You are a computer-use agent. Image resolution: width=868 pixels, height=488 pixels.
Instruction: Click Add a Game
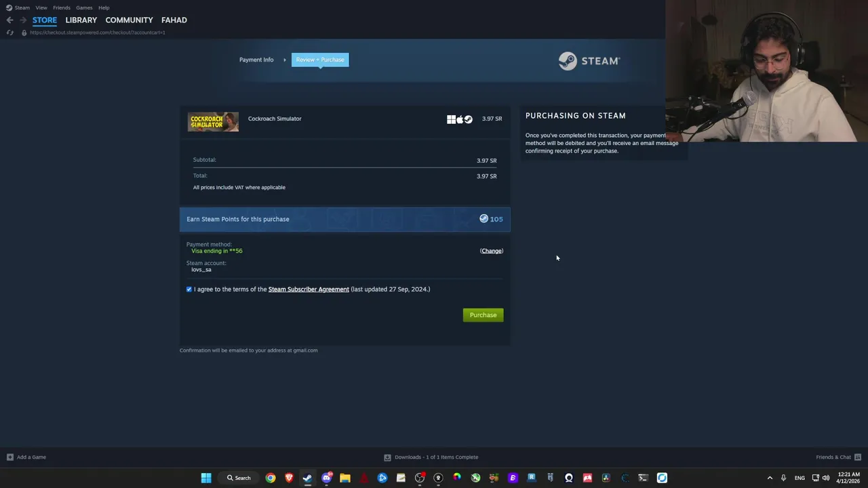pos(26,457)
